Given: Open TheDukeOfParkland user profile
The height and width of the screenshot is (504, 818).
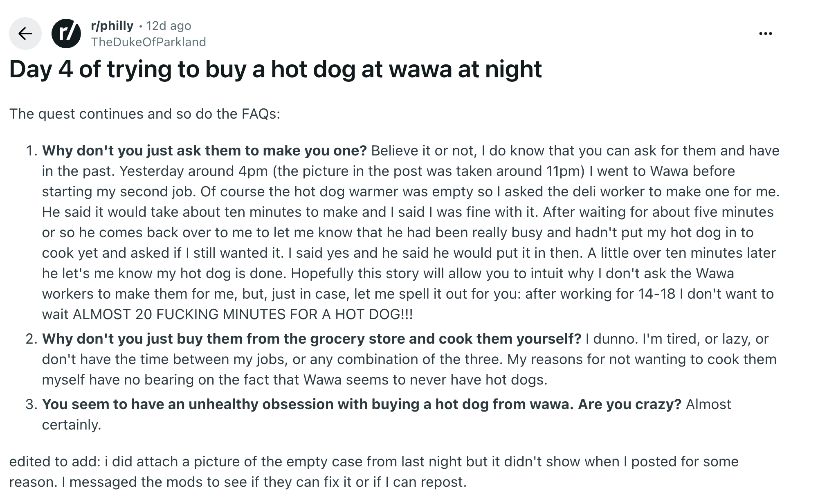Looking at the screenshot, I should click(x=148, y=42).
